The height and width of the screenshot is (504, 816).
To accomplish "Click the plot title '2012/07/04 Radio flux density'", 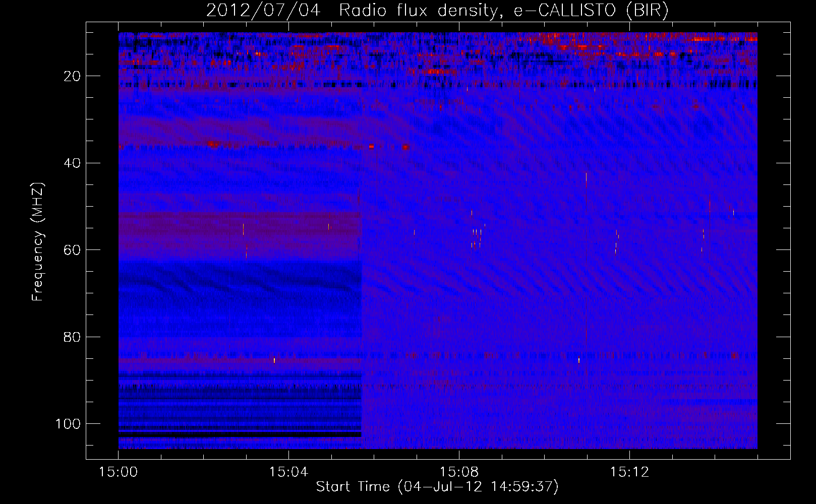I will coord(437,11).
